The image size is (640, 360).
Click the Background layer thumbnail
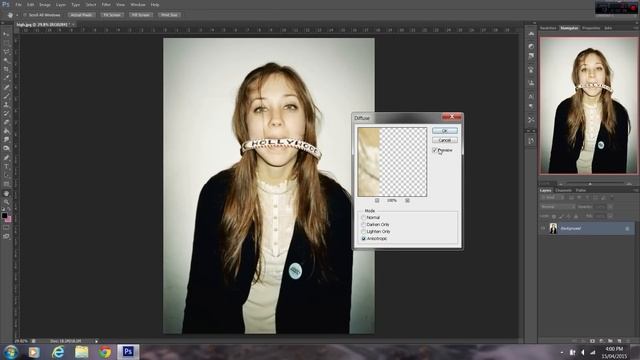point(553,229)
